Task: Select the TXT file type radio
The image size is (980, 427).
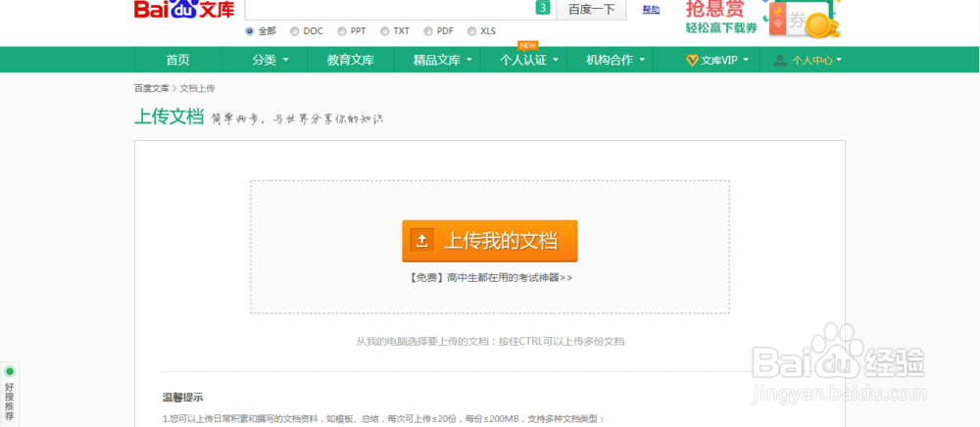Action: [384, 31]
